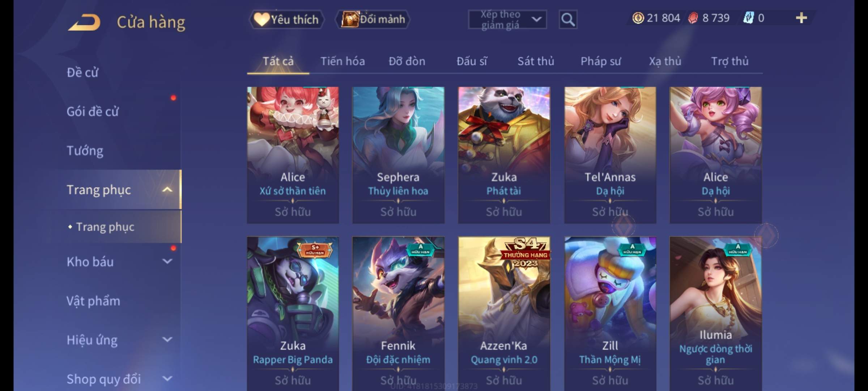Tap the golden back arrow icon
Image resolution: width=868 pixels, height=391 pixels.
pos(84,22)
